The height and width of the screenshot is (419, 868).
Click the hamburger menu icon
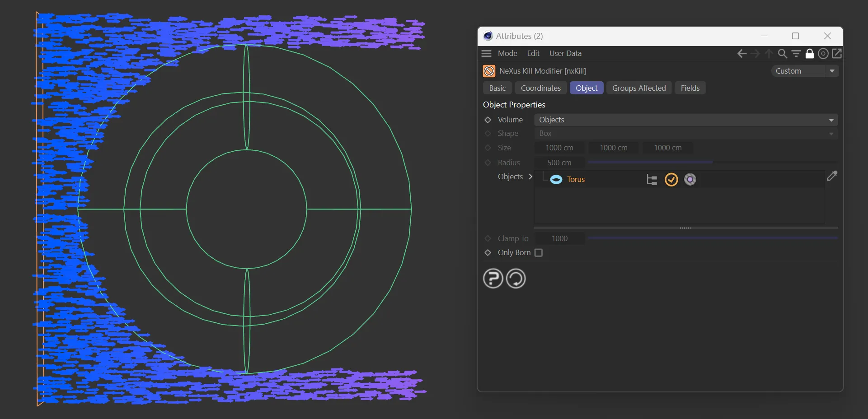pyautogui.click(x=486, y=53)
